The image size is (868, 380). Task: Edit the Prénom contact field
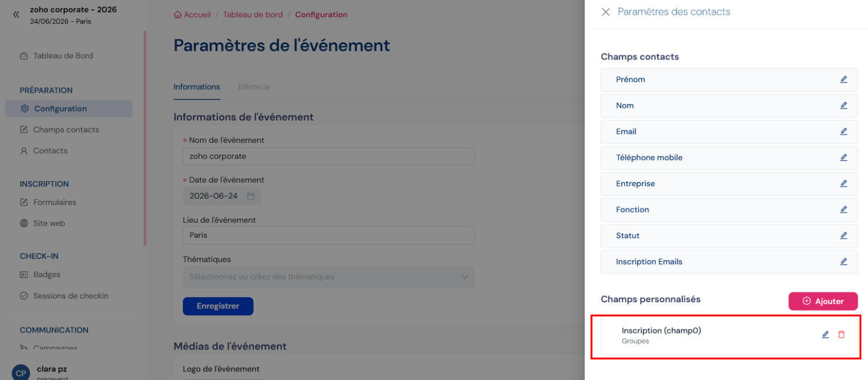point(843,79)
